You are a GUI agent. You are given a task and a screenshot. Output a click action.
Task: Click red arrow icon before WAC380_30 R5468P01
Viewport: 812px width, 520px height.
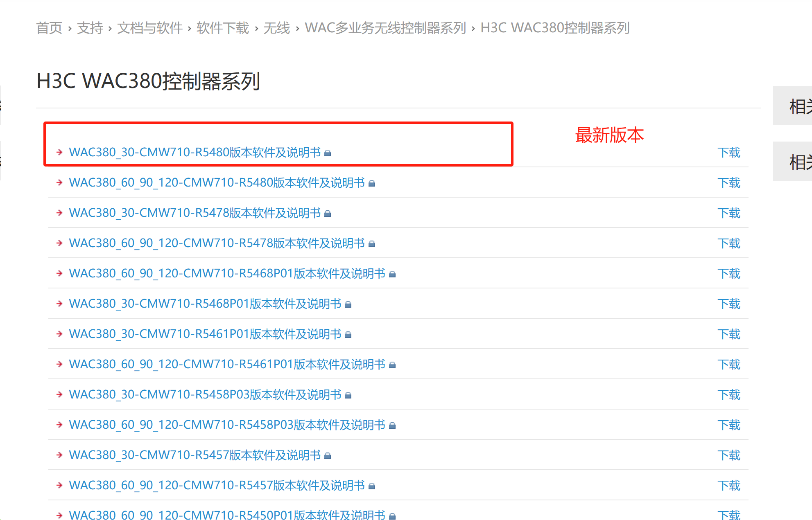(x=59, y=304)
